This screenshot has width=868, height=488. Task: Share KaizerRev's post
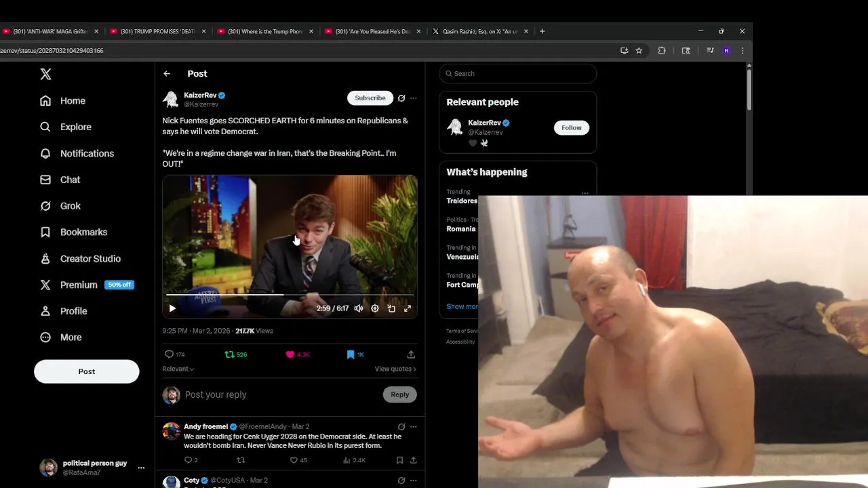(411, 354)
